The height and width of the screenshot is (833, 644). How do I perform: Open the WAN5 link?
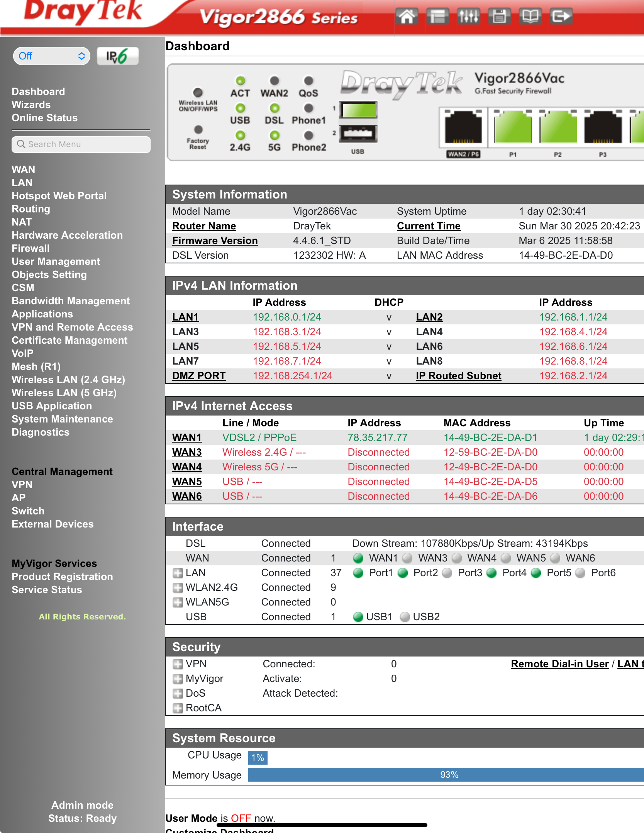tap(187, 482)
